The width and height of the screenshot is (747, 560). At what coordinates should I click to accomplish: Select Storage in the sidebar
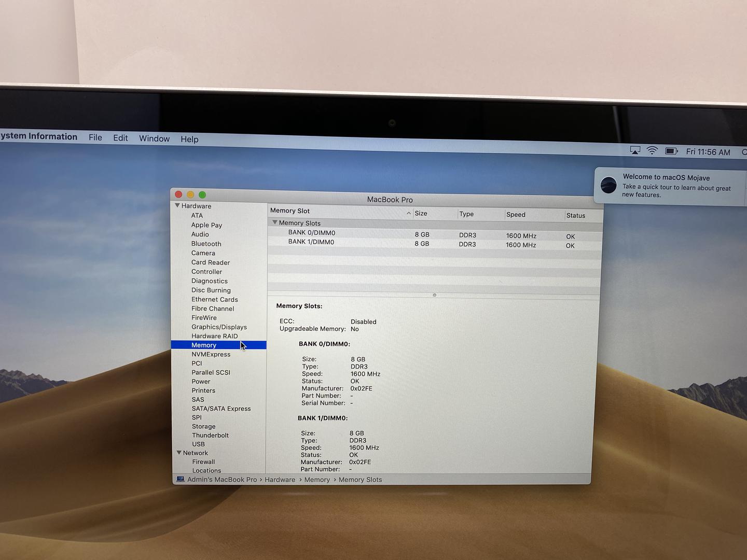tap(204, 426)
